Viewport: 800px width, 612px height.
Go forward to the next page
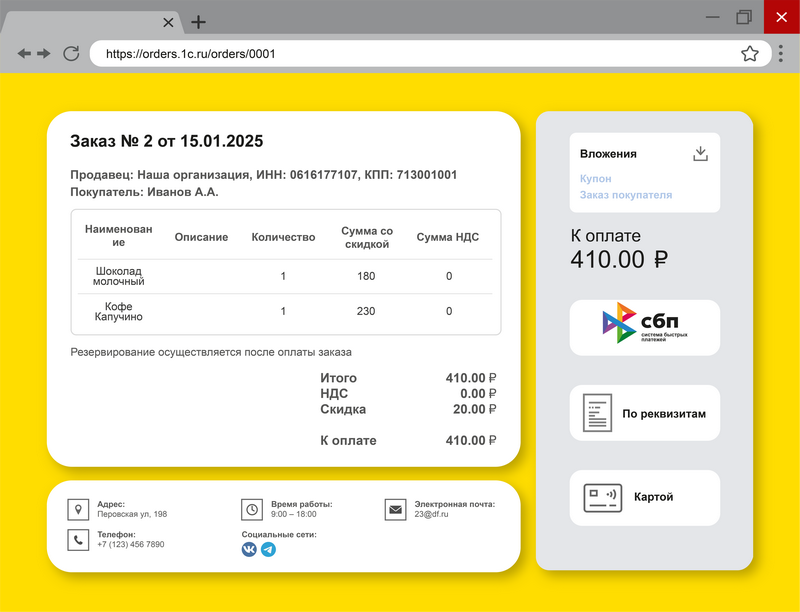[x=44, y=54]
